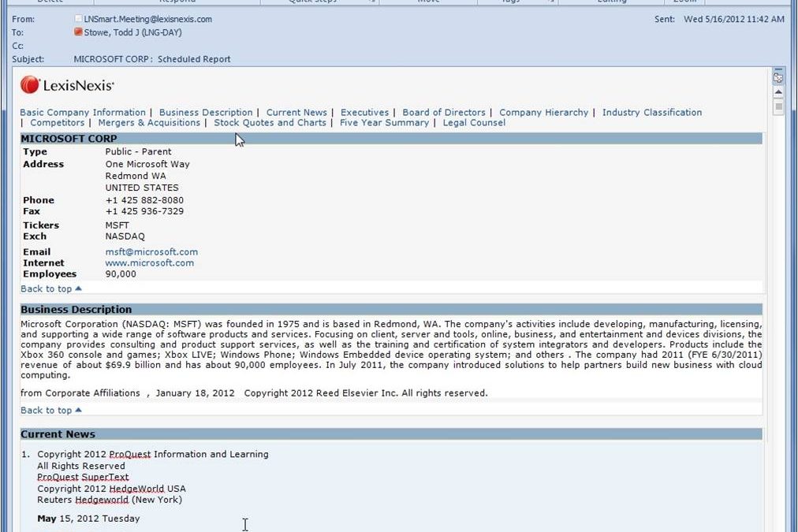Open the Five Year Summary link
798x532 pixels.
pos(384,123)
